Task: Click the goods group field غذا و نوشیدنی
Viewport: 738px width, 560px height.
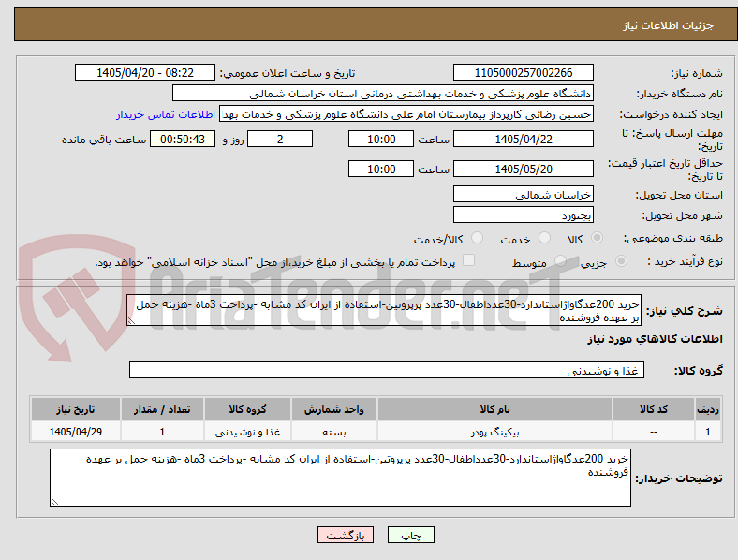Action: coord(387,370)
